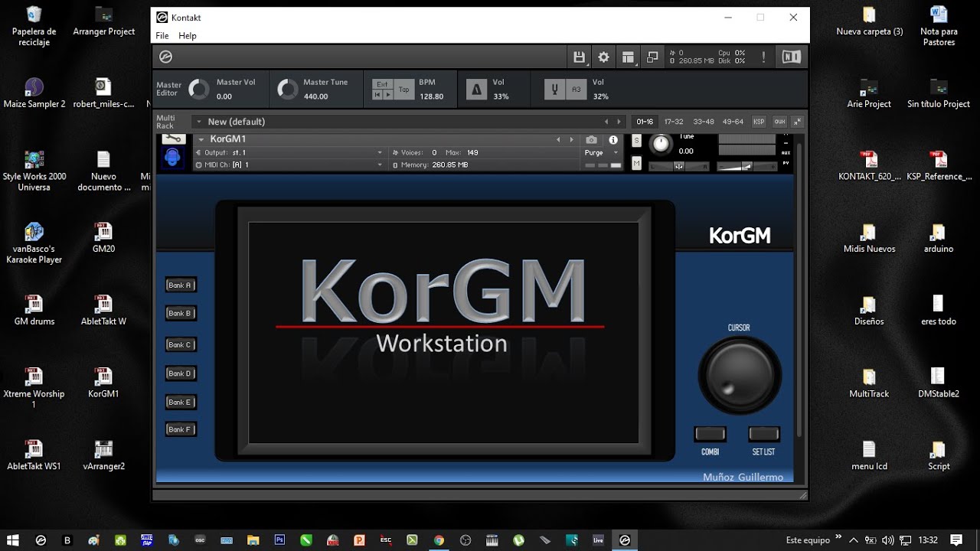
Task: Open Google Chrome from the taskbar
Action: 439,540
